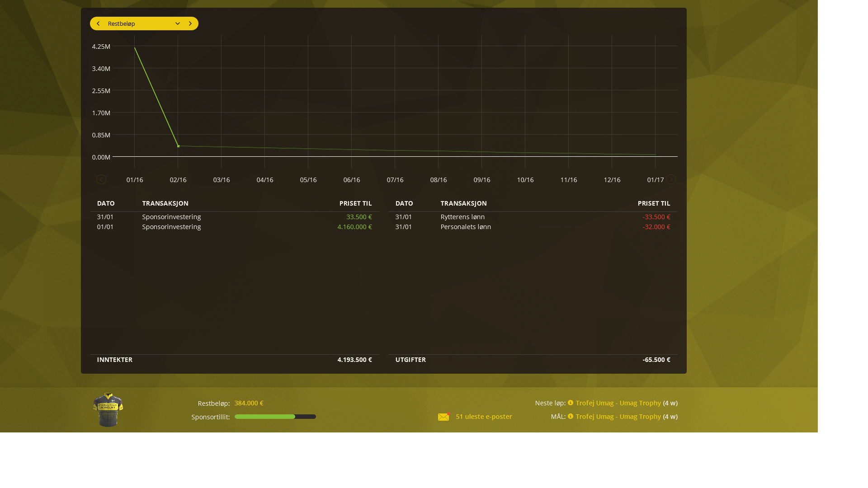This screenshot has height=488, width=868.
Task: Click the PRISET TIL header in the expenses table
Action: [654, 203]
